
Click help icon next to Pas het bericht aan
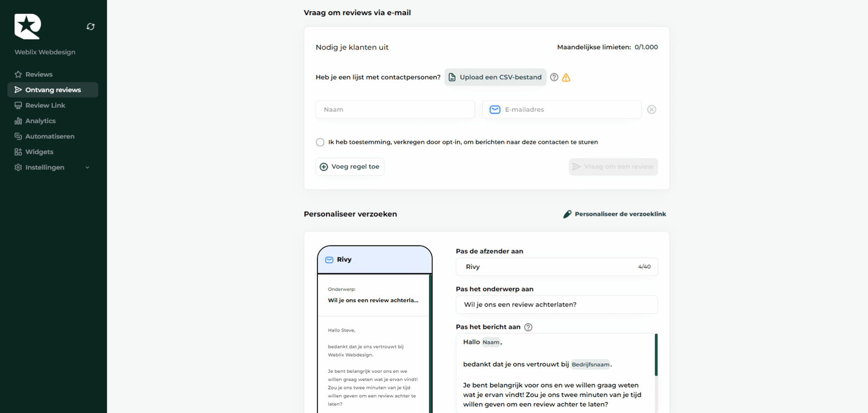pyautogui.click(x=528, y=327)
